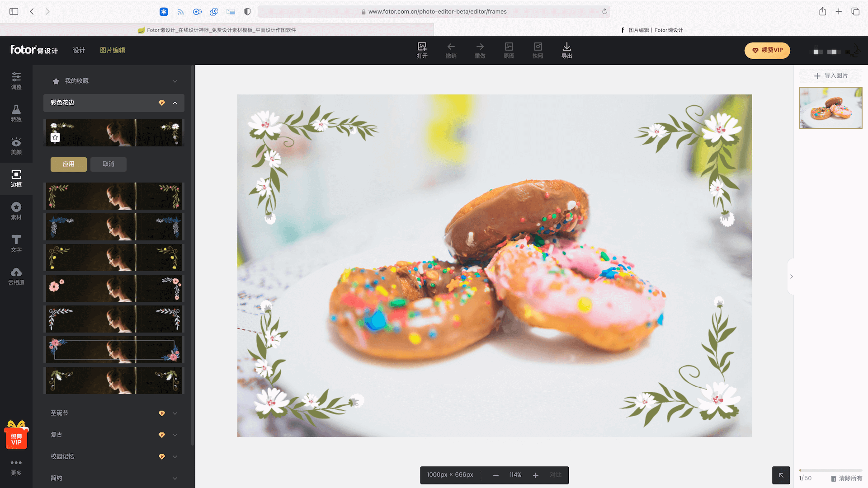This screenshot has height=488, width=868.
Task: Expand the 复古 vintage category
Action: click(x=175, y=435)
